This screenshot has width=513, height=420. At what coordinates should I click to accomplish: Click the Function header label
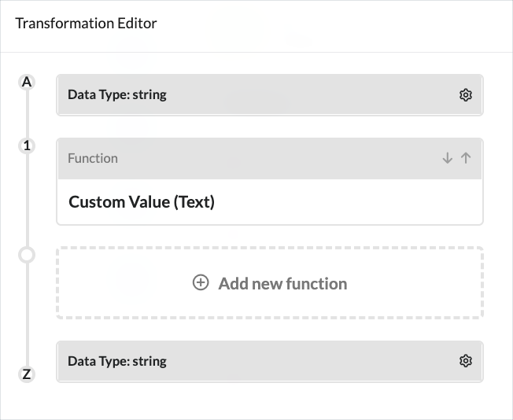[x=93, y=158]
